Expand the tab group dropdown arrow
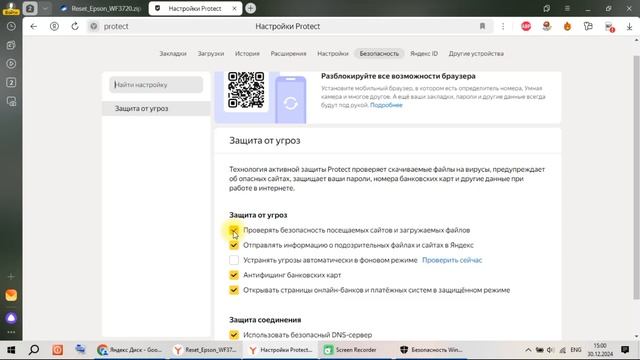The image size is (640, 360). click(45, 8)
